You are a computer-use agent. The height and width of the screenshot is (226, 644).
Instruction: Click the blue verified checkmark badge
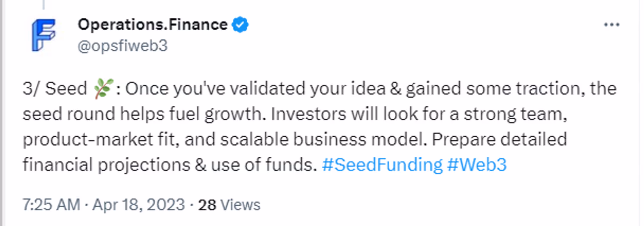pyautogui.click(x=240, y=25)
